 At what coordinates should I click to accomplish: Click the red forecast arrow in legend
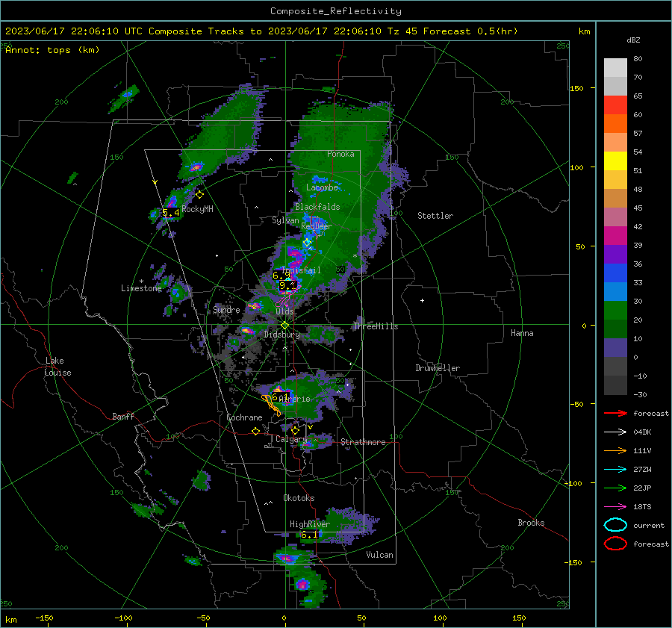tap(615, 413)
